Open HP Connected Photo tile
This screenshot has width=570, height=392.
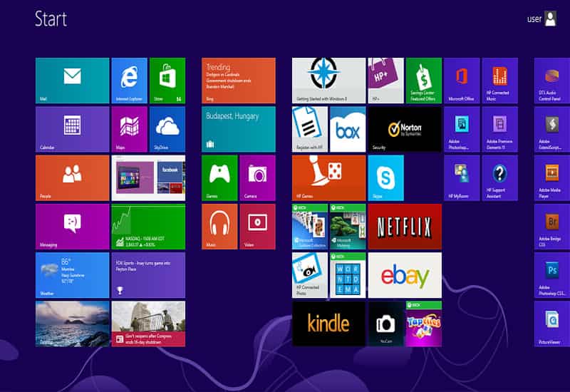point(310,275)
